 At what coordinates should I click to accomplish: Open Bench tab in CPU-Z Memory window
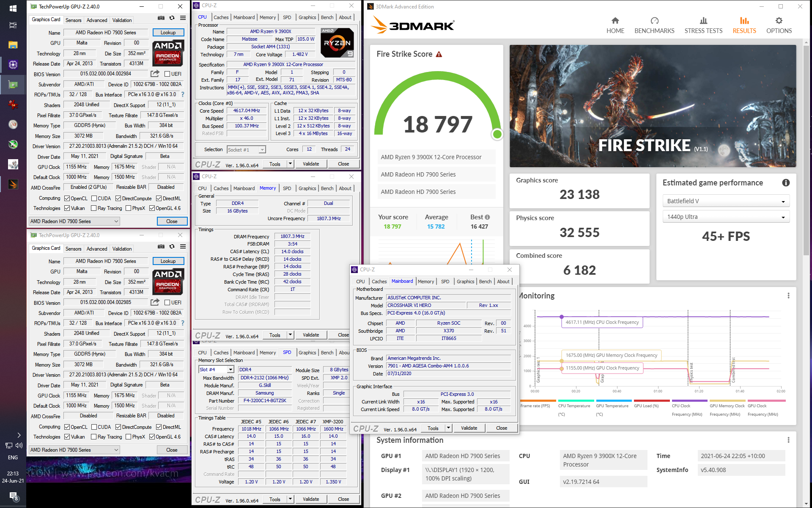click(327, 188)
